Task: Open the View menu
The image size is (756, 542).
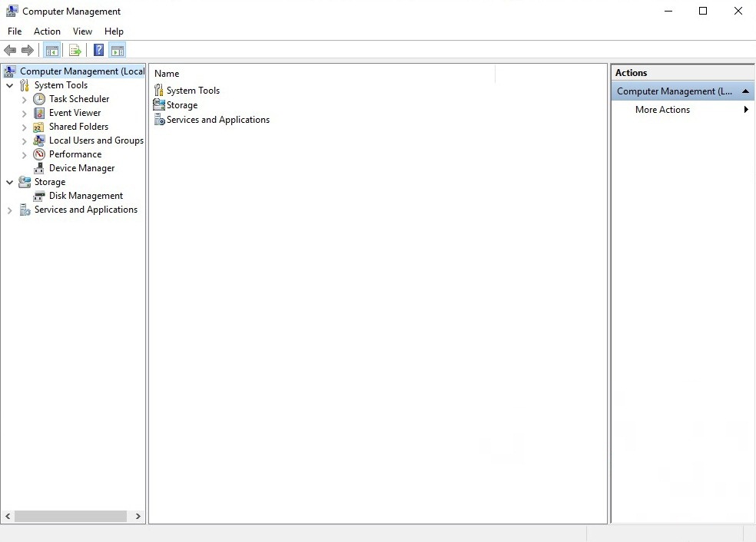Action: (x=82, y=31)
